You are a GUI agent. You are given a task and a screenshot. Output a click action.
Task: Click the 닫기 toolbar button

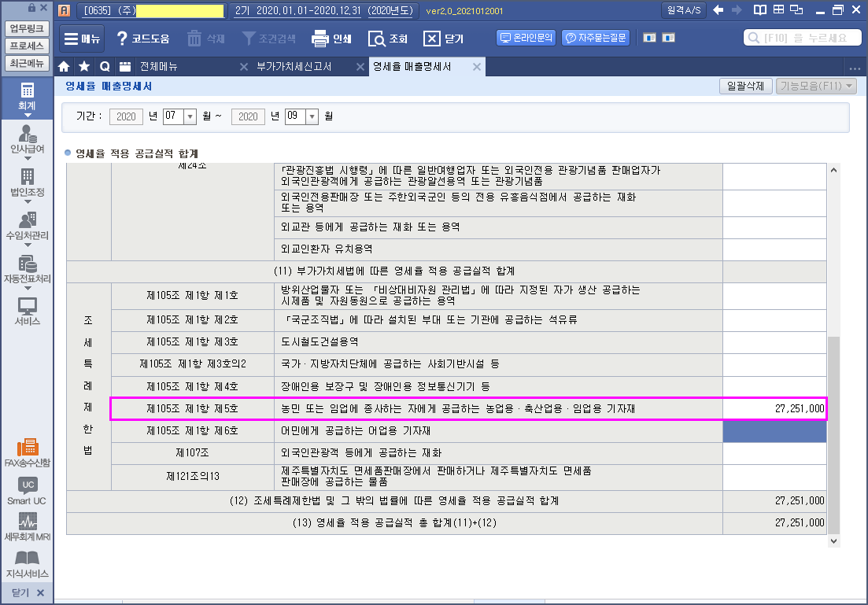click(x=443, y=39)
